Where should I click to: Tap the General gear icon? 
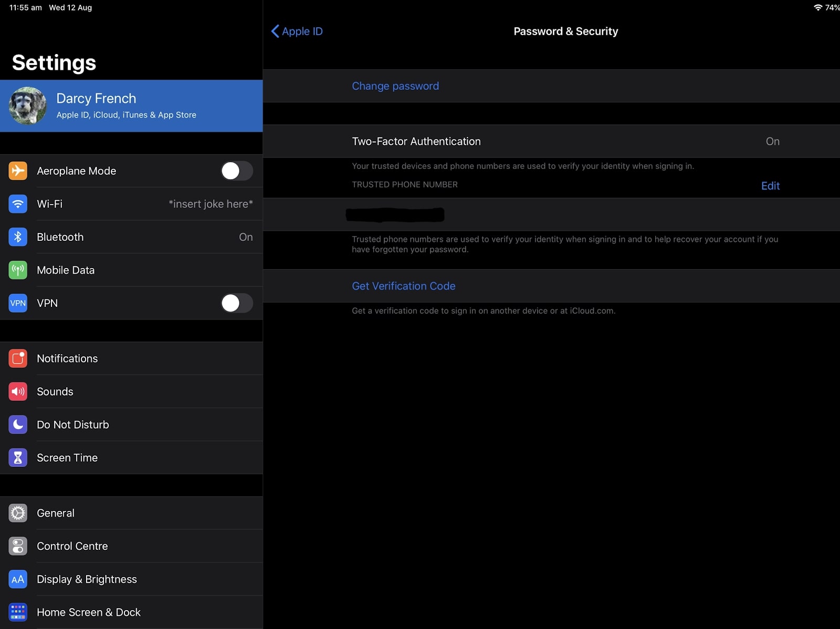click(18, 513)
